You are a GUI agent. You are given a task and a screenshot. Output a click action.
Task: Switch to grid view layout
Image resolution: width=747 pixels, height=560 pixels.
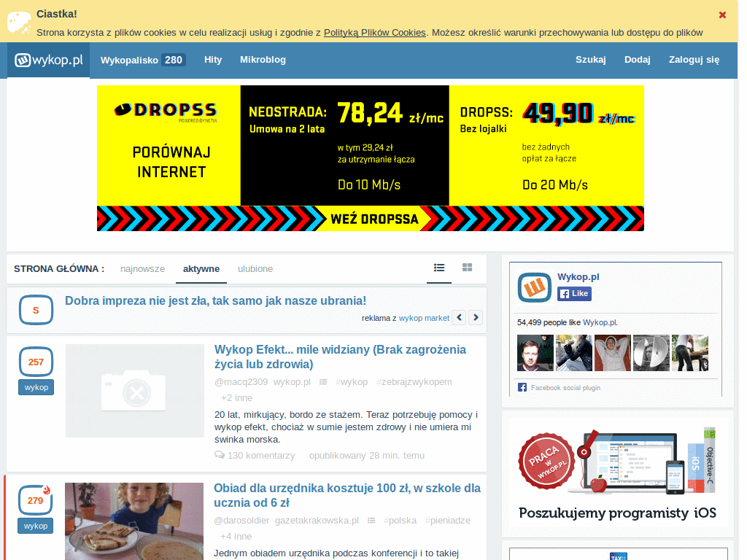(x=468, y=268)
